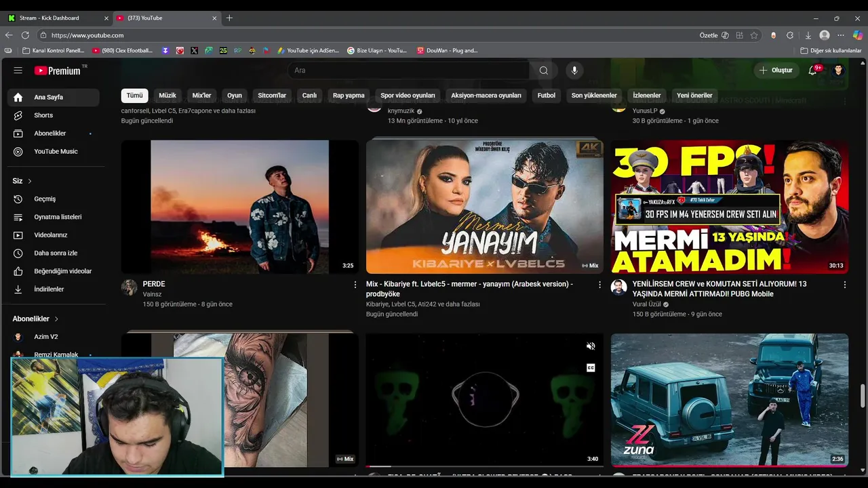
Task: Go to Ana Sayfa in sidebar
Action: [54, 97]
